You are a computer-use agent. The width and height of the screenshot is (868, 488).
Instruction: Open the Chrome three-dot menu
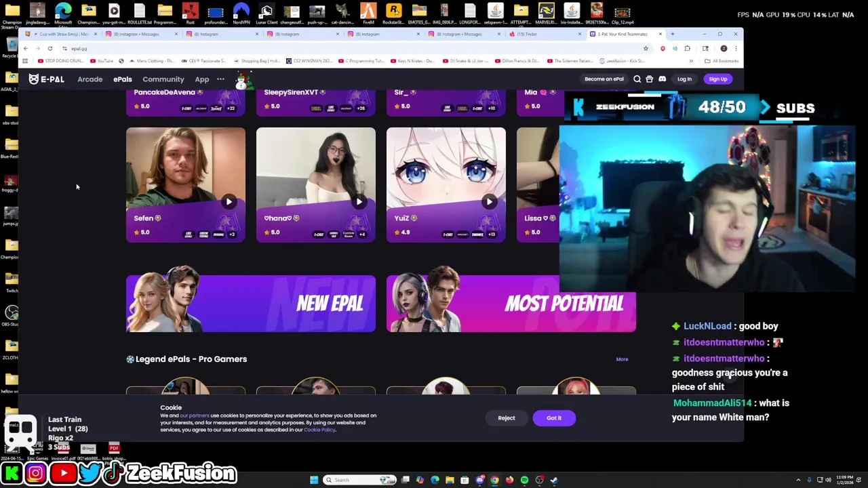(x=736, y=49)
